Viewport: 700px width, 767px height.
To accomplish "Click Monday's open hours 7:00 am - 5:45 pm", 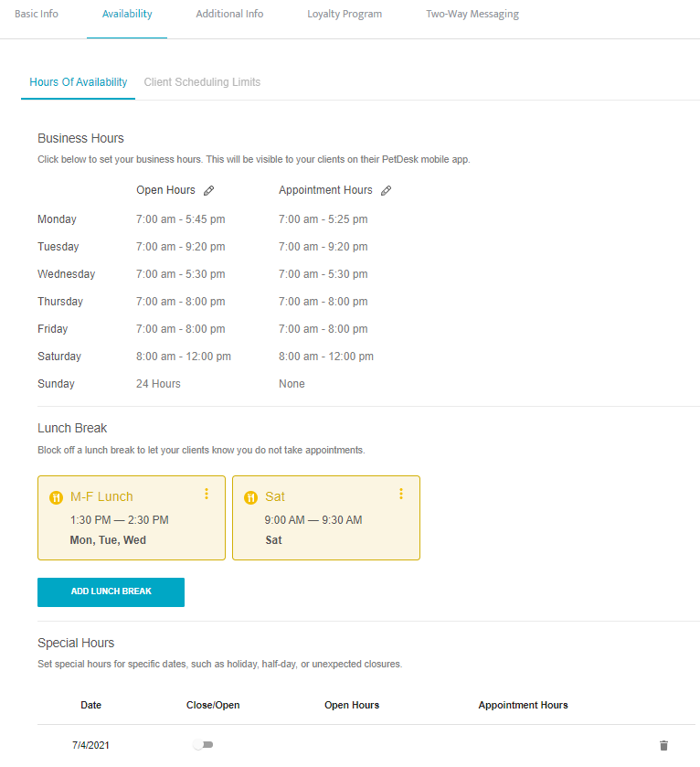I will [x=180, y=219].
